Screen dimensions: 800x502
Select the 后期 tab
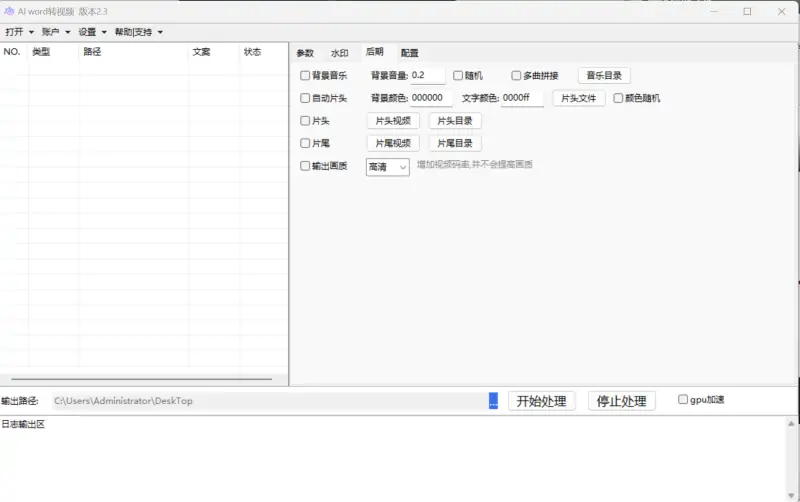pyautogui.click(x=374, y=52)
